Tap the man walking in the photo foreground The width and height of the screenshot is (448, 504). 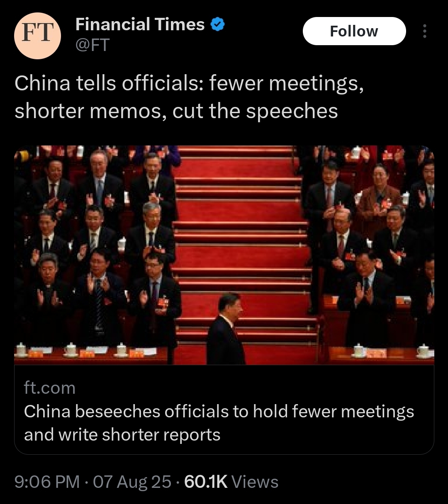226,329
